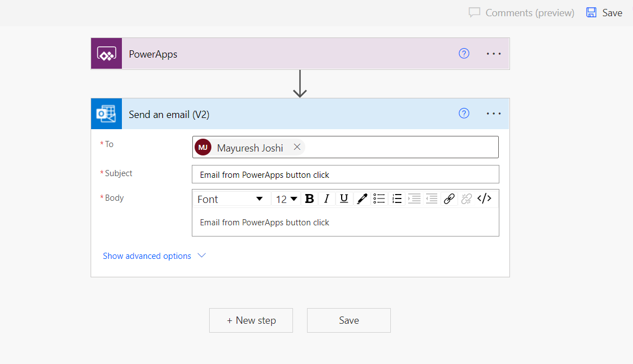Insert a numbered list in the Body
633x364 pixels.
396,198
